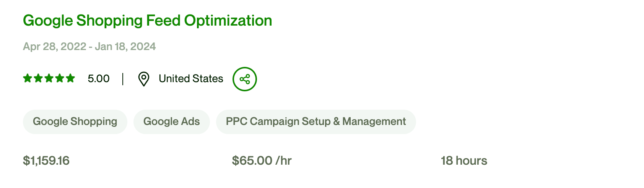Select the Google Ads skill tag

pos(171,122)
